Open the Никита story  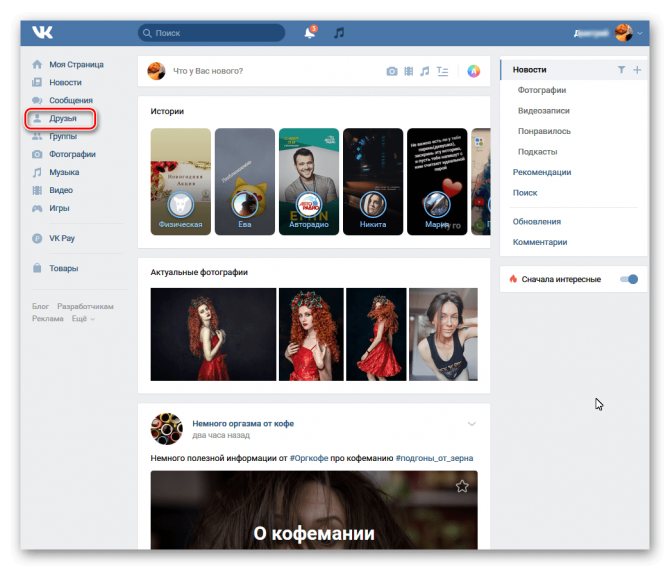373,182
